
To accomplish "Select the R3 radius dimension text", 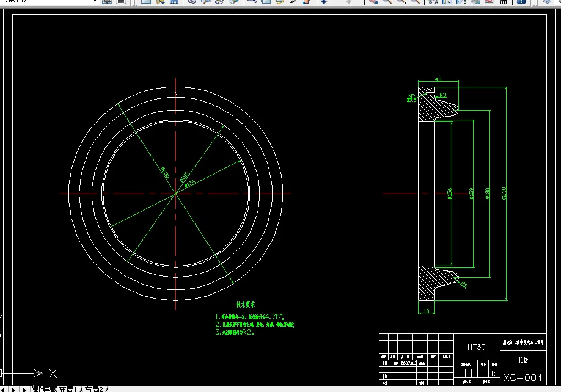I will point(443,95).
